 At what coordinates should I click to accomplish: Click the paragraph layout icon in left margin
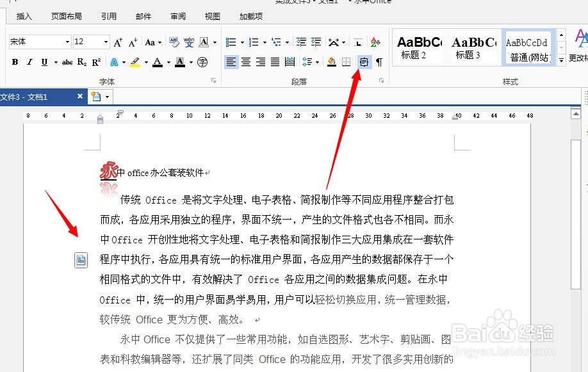(x=81, y=260)
